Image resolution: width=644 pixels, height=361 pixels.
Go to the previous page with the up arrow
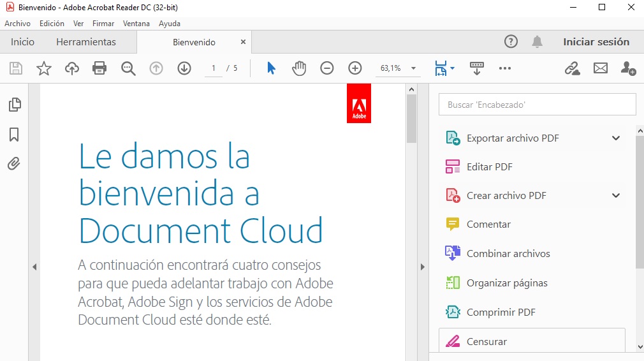[x=156, y=68]
